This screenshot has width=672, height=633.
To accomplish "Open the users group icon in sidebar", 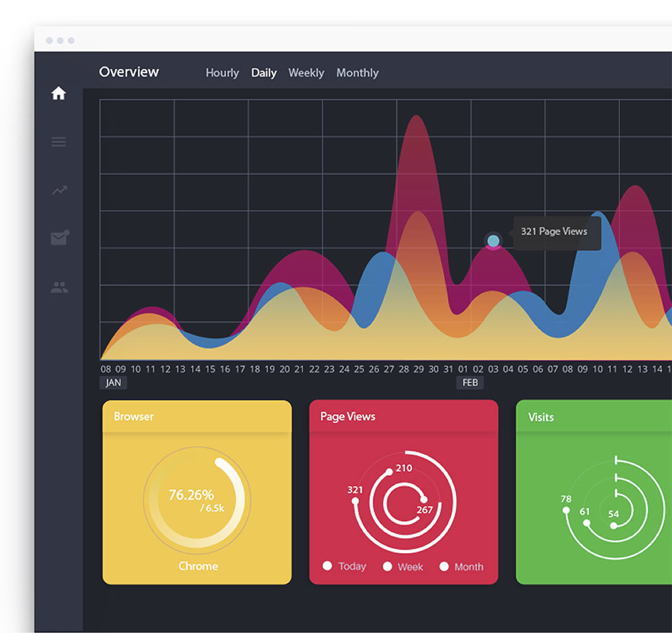I will point(59,287).
